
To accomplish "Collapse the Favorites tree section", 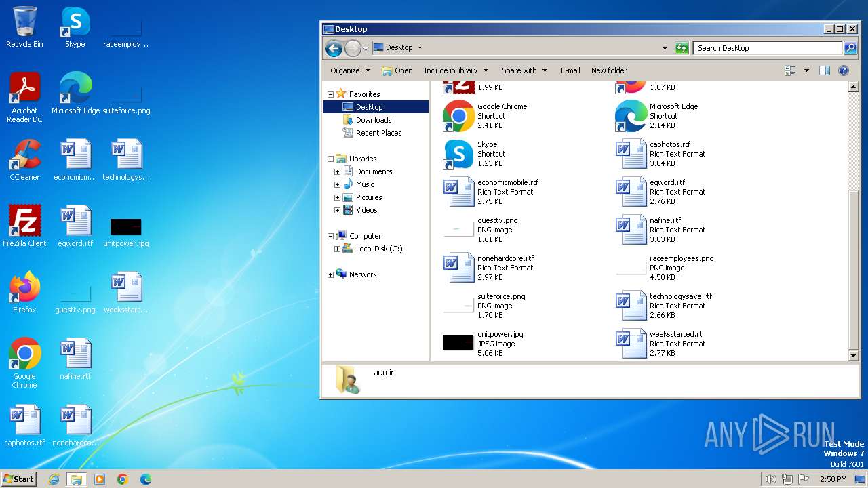I will [330, 94].
